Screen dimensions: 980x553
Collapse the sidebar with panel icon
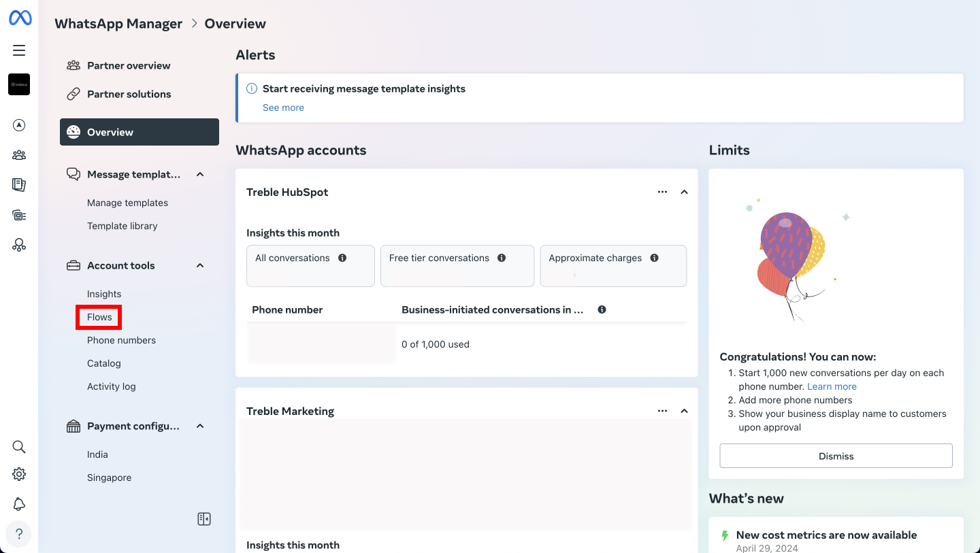point(204,519)
